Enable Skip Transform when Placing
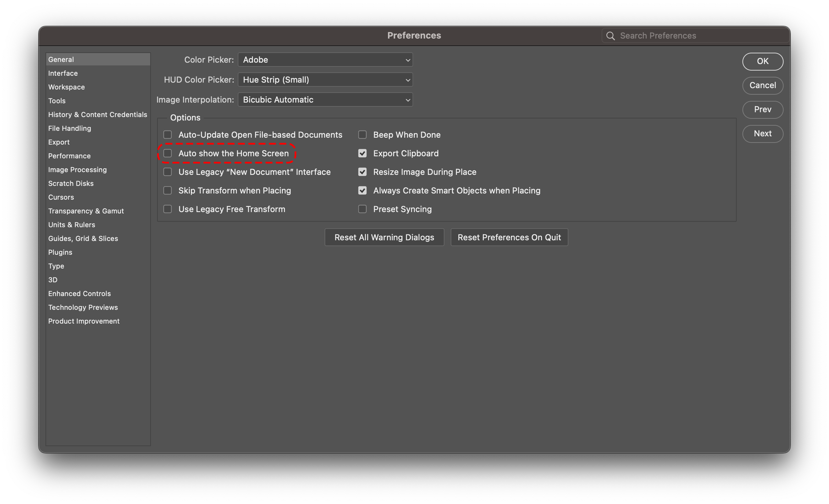 click(x=168, y=190)
